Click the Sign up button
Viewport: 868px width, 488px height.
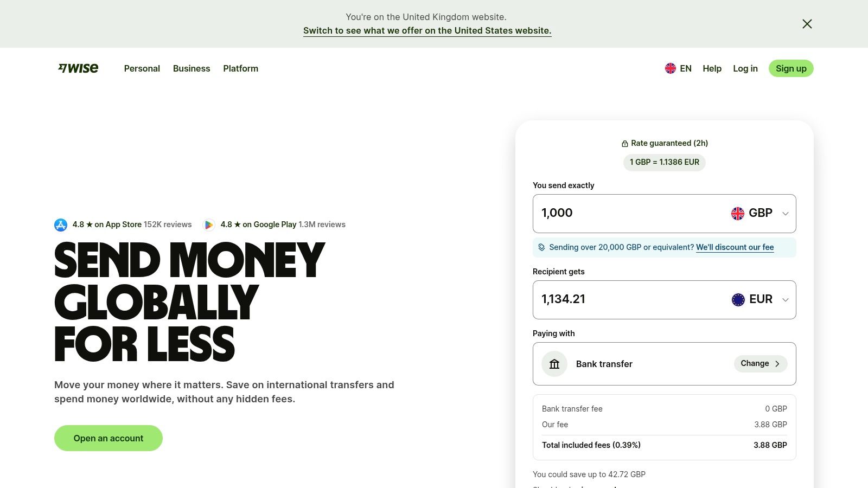coord(791,68)
